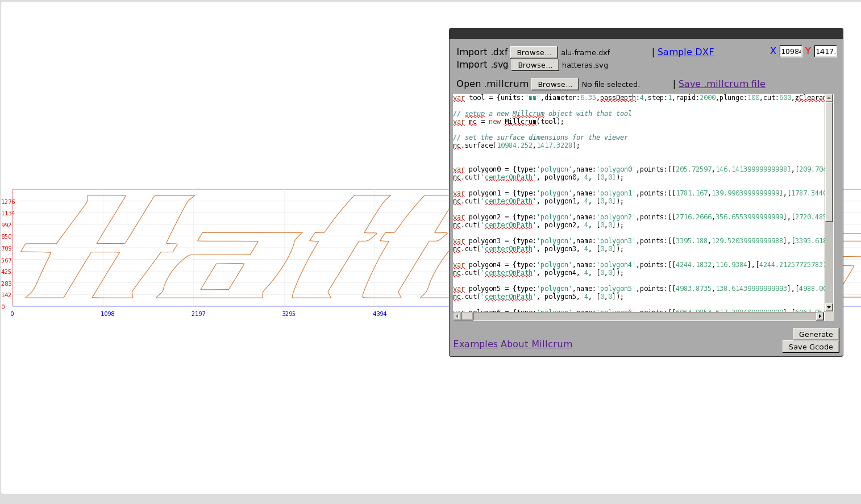Click code editor scroll right arrow
The height and width of the screenshot is (504, 861).
820,316
